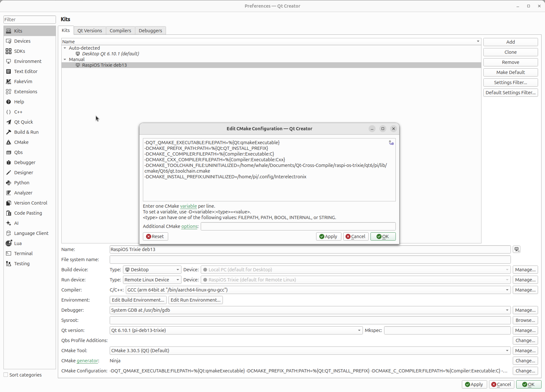Switch to the Compilers tab

click(x=120, y=30)
